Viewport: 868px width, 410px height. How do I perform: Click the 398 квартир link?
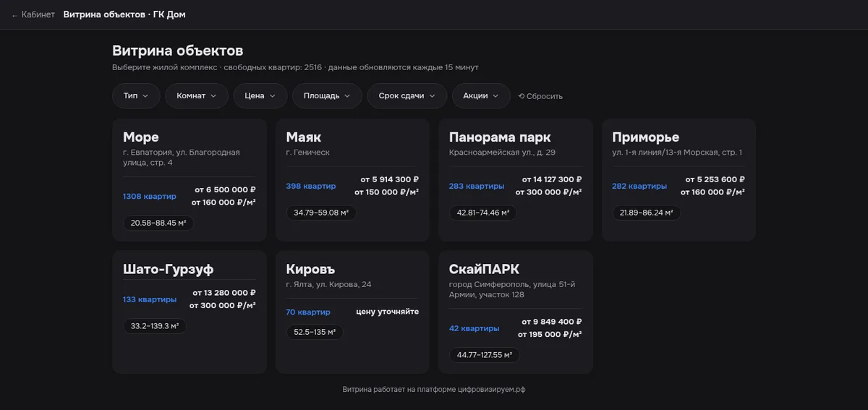click(311, 186)
